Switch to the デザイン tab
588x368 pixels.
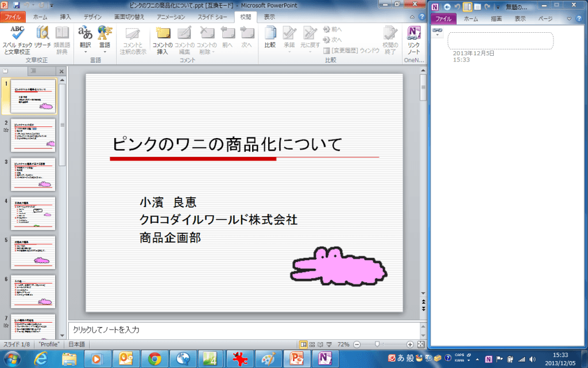(92, 17)
